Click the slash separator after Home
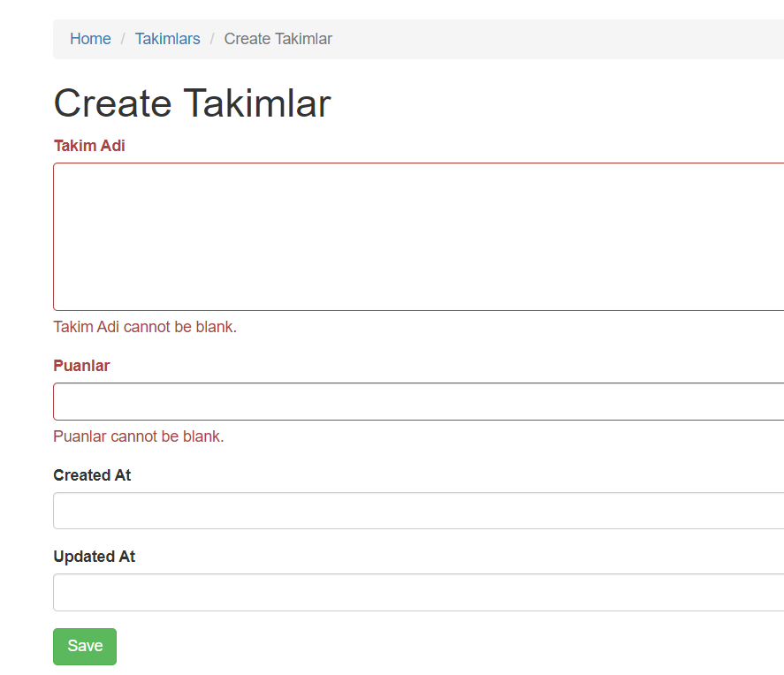Viewport: 784px width, 675px height. (x=123, y=39)
